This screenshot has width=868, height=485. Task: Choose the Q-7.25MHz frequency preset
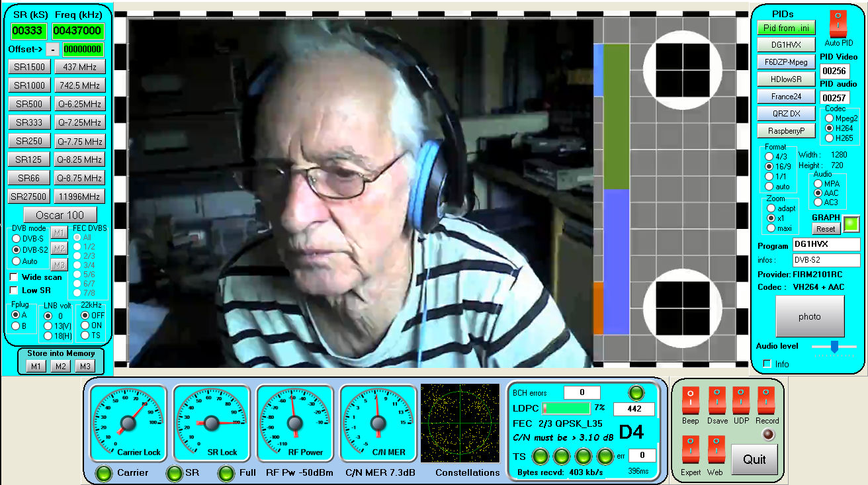click(79, 123)
